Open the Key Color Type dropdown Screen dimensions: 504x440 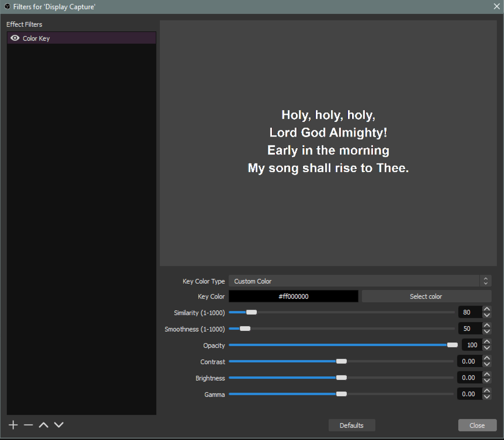(x=360, y=281)
